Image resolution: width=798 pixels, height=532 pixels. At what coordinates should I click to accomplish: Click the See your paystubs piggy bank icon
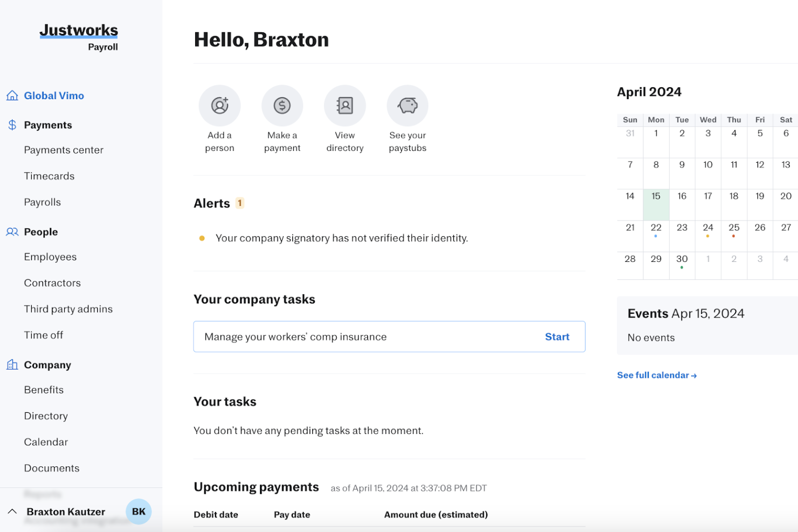pos(407,106)
